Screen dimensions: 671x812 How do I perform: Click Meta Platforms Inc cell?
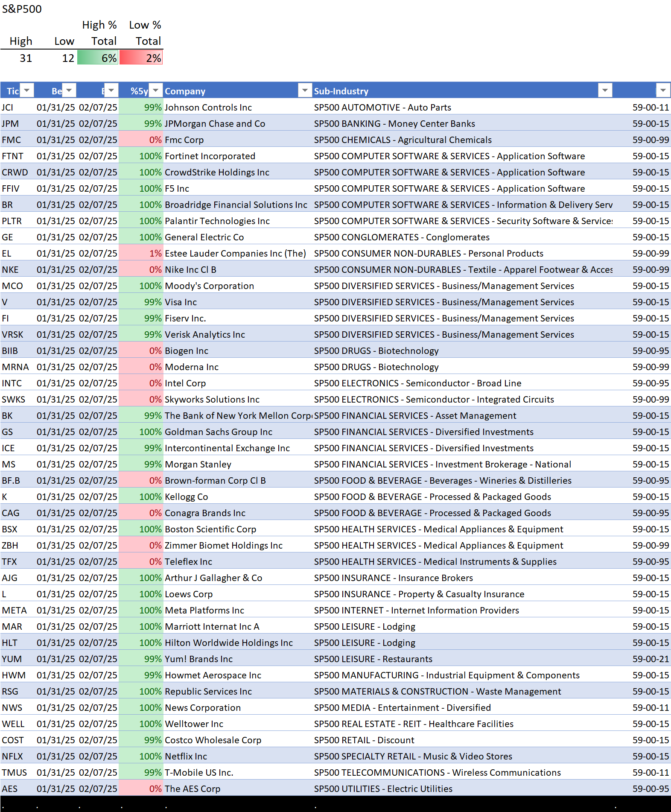click(x=237, y=610)
